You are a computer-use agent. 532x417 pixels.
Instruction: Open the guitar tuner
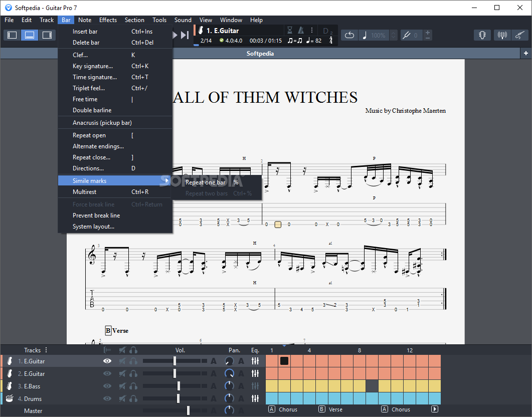(482, 35)
